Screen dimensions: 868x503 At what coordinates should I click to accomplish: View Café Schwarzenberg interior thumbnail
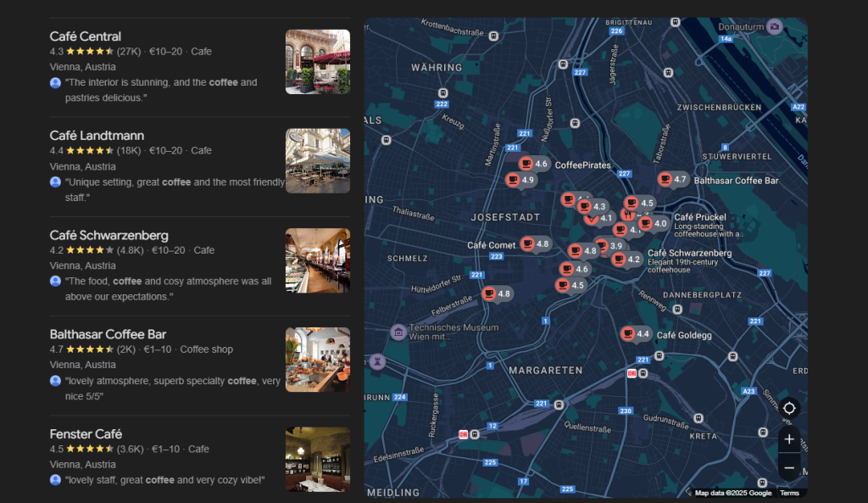[318, 260]
